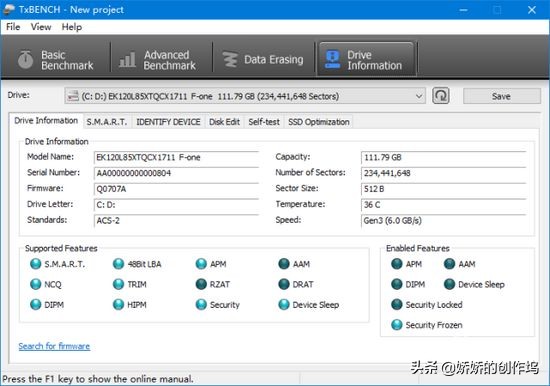Click the status bar F1 help message
The width and height of the screenshot is (550, 386).
[98, 379]
